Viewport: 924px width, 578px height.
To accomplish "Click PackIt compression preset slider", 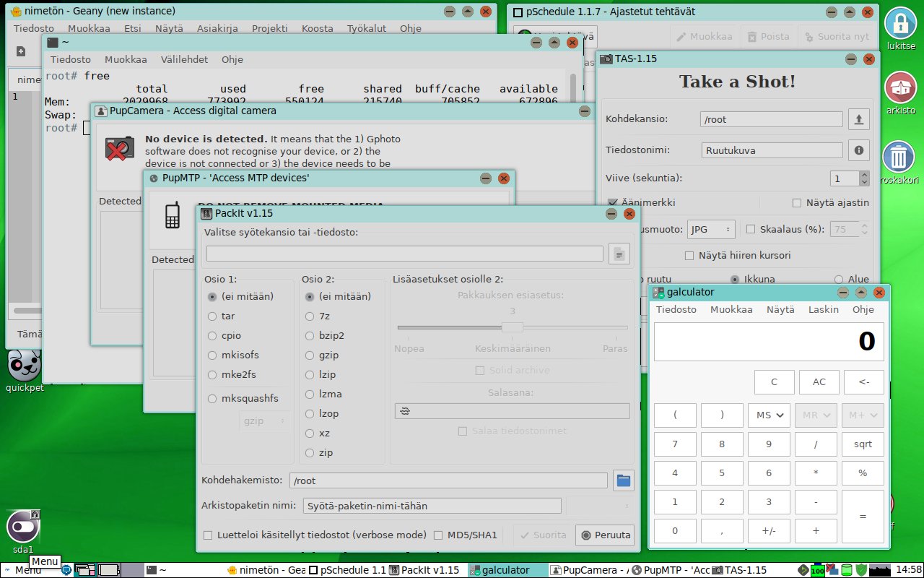I will 512,327.
